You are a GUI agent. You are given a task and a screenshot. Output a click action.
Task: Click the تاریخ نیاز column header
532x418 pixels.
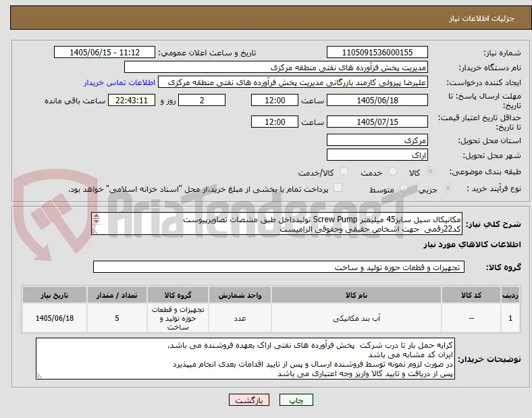(55, 295)
